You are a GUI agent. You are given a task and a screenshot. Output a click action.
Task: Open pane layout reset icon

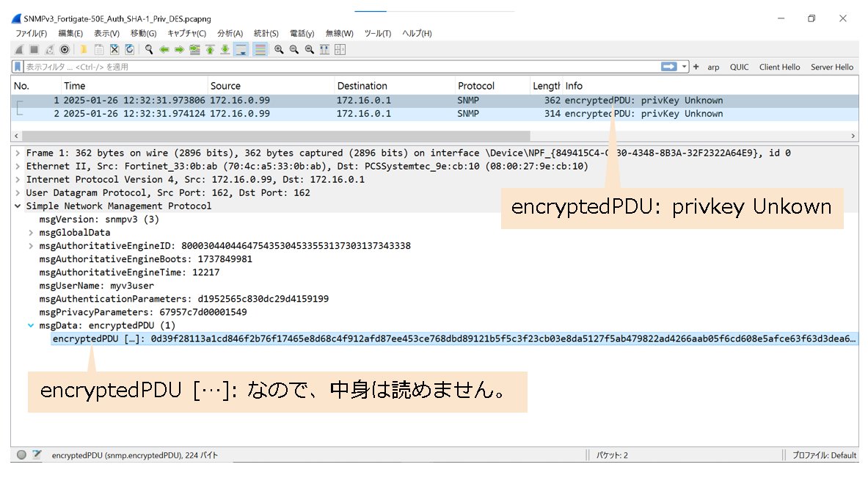340,50
